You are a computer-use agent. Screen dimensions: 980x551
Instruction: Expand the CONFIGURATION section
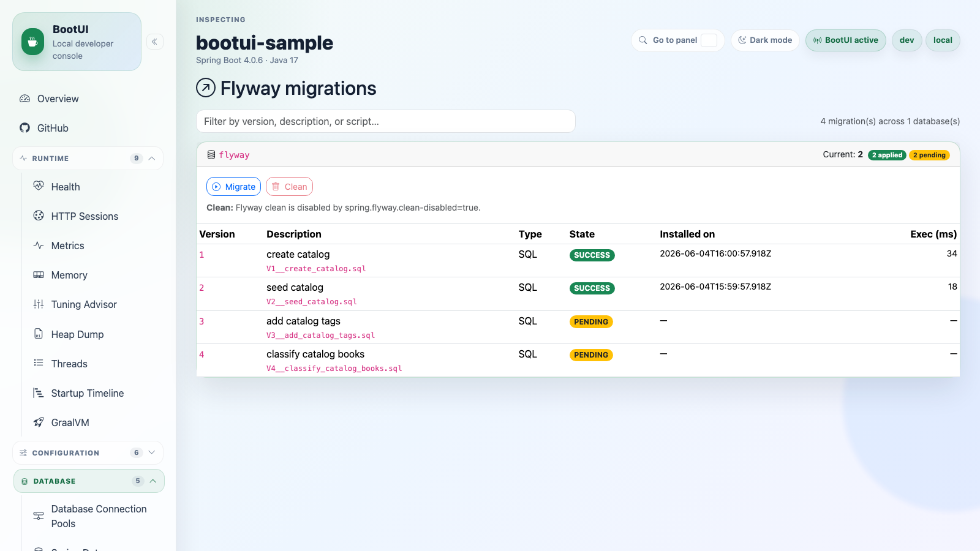[x=88, y=453]
